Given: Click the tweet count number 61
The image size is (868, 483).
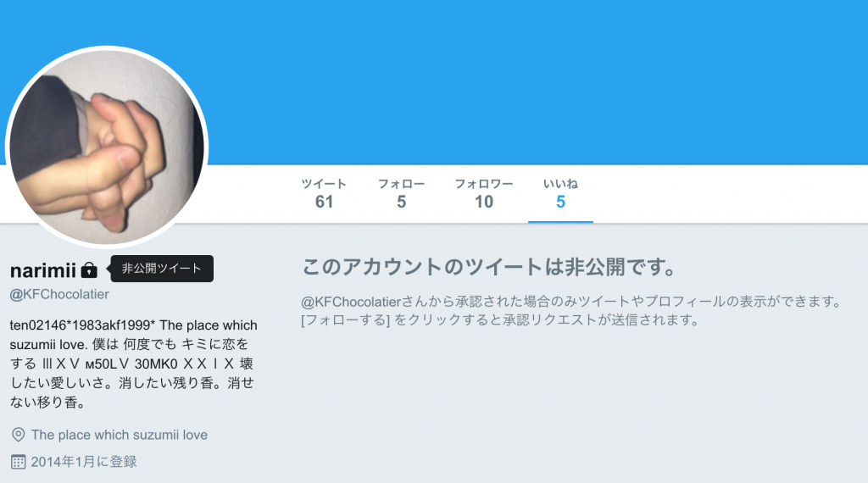Looking at the screenshot, I should point(324,202).
